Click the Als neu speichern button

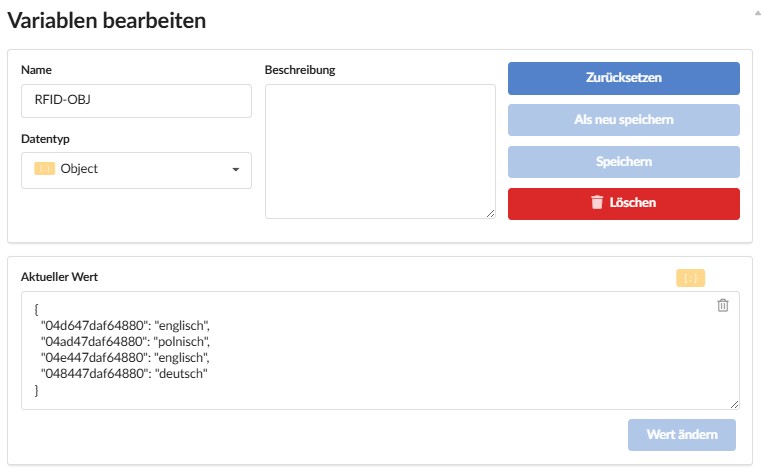(x=623, y=120)
